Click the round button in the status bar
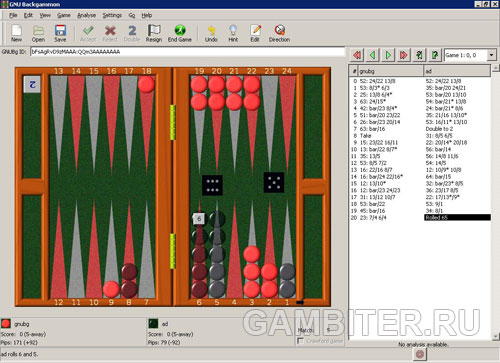Image resolution: width=500 pixels, height=363 pixels. coord(420,354)
